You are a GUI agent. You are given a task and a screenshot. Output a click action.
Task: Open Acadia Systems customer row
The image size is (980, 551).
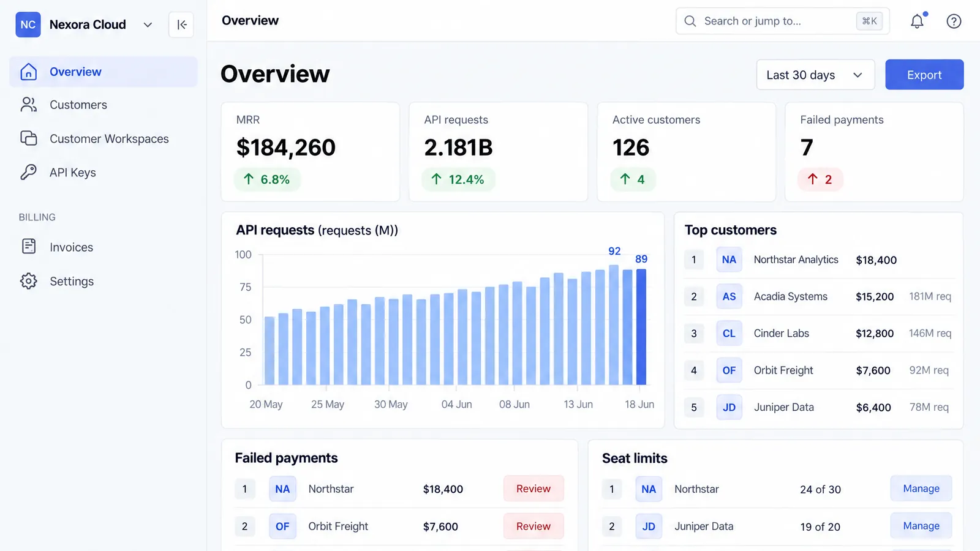[x=819, y=296]
